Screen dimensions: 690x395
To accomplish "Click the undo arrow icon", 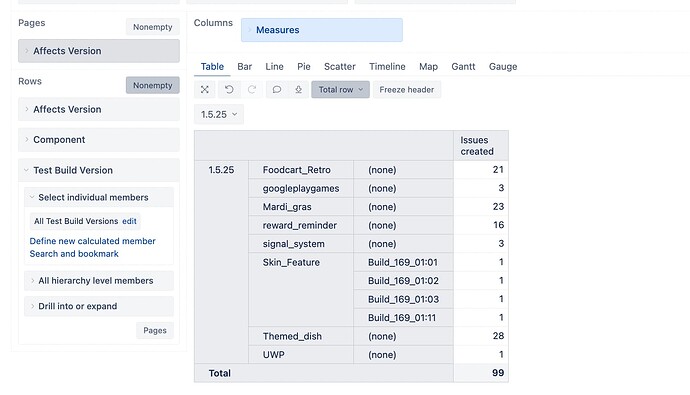I will click(229, 89).
